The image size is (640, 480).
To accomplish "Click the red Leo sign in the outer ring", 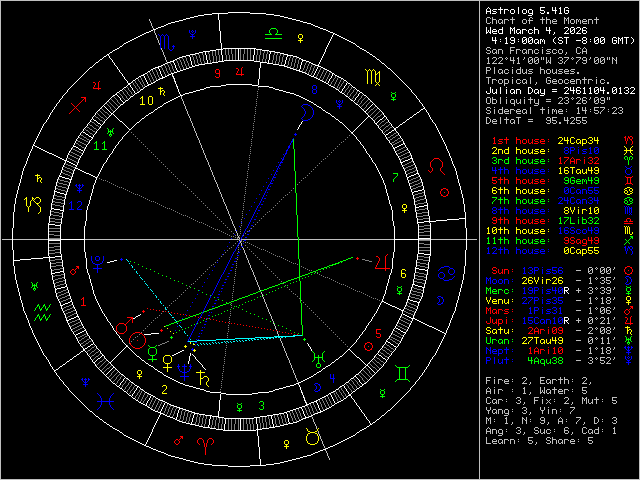I will point(437,166).
